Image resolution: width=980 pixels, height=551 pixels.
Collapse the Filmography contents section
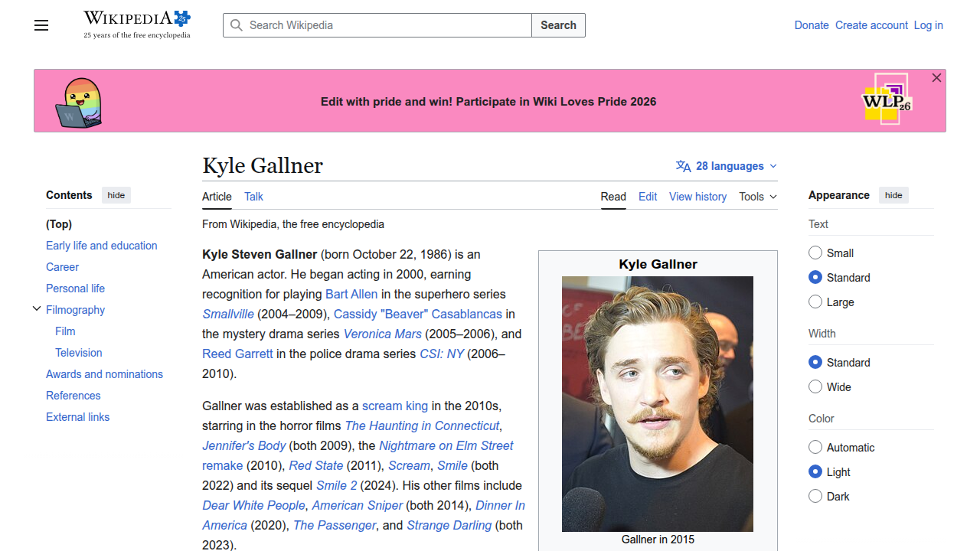click(37, 309)
